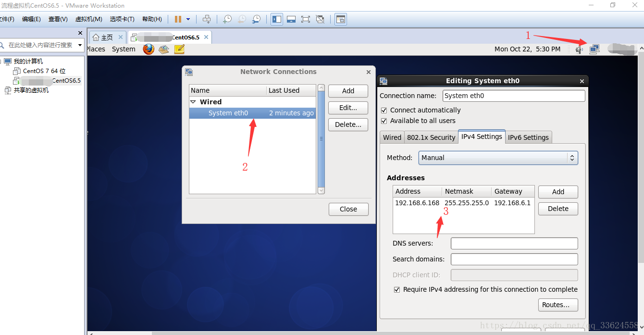644x335 pixels.
Task: Click Add next to the Addresses table
Action: click(x=558, y=192)
